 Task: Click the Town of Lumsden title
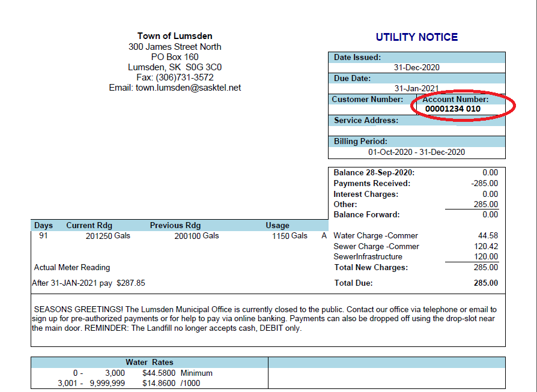[x=175, y=36]
